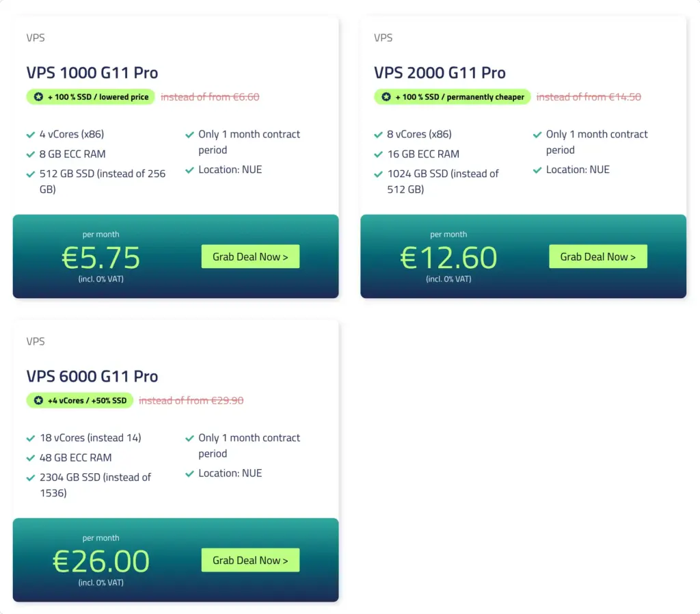The image size is (700, 614).
Task: Click star icon in VPS 2000 badge
Action: 386,97
